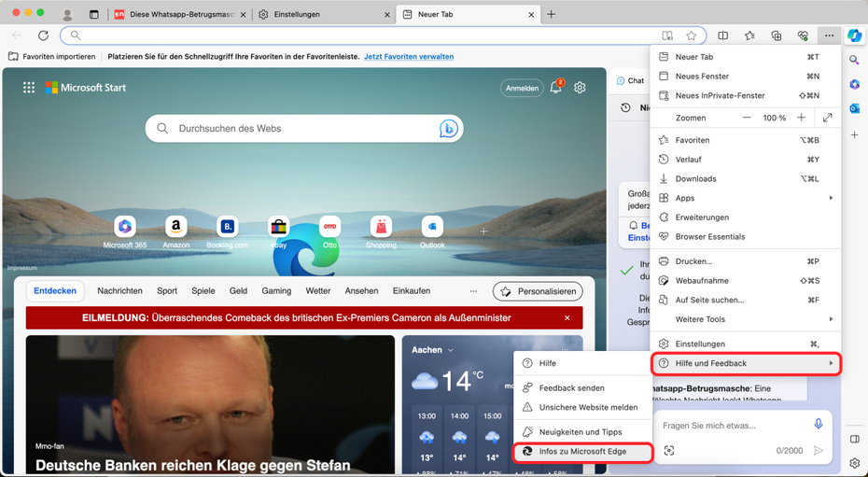Click Favoriten importieren
Image resolution: width=868 pixels, height=477 pixels.
(x=51, y=56)
